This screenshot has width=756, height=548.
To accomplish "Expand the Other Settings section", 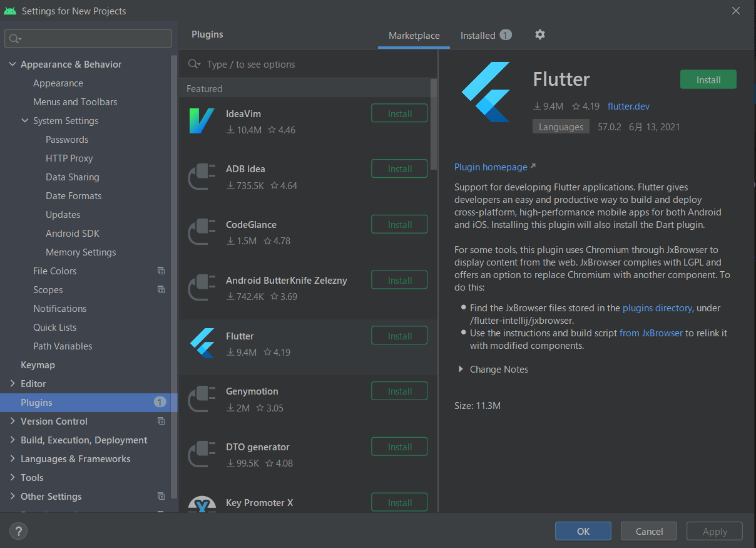I will click(x=13, y=497).
